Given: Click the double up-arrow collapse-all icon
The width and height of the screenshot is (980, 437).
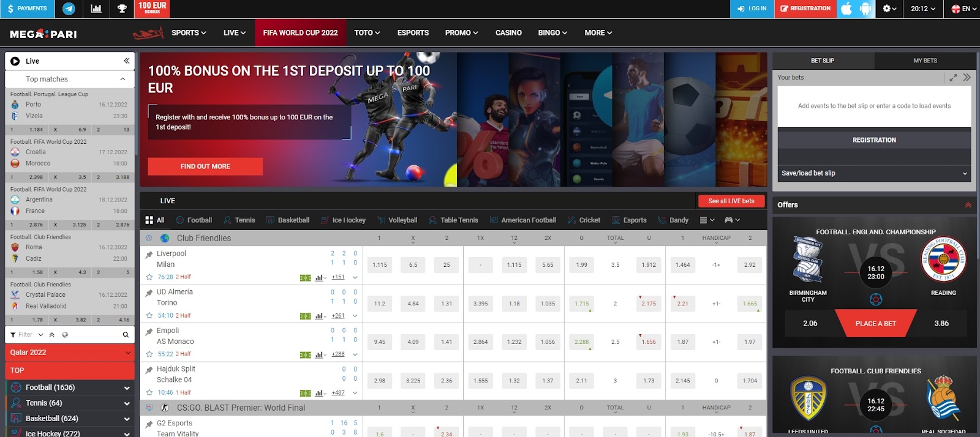Looking at the screenshot, I should coord(52,335).
